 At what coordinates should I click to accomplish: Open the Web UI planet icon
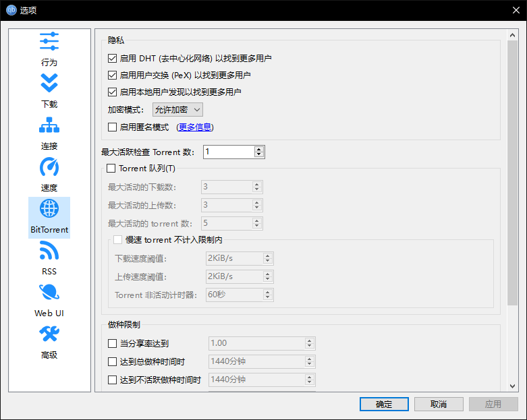[49, 292]
